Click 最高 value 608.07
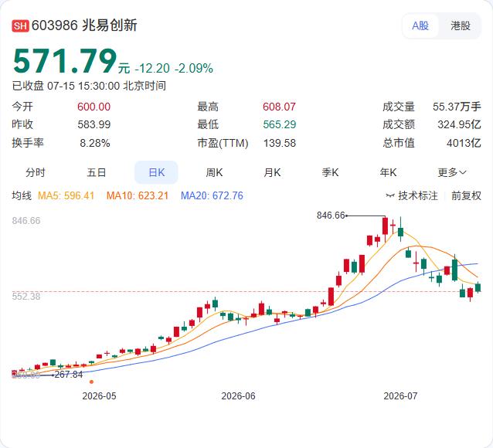This screenshot has width=493, height=448. pyautogui.click(x=279, y=107)
